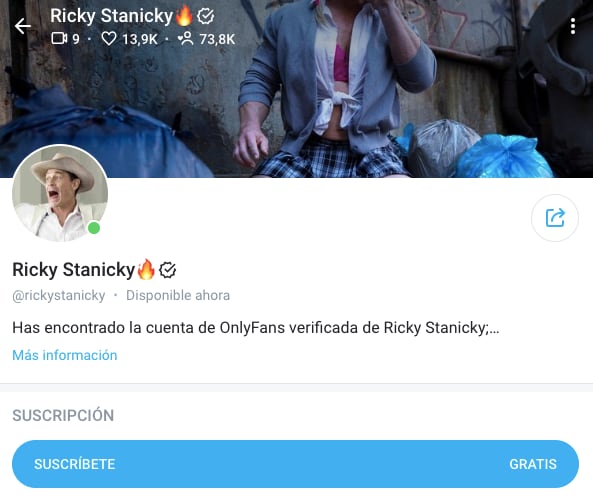Tap the heart likes icon
This screenshot has height=502, width=593.
109,39
